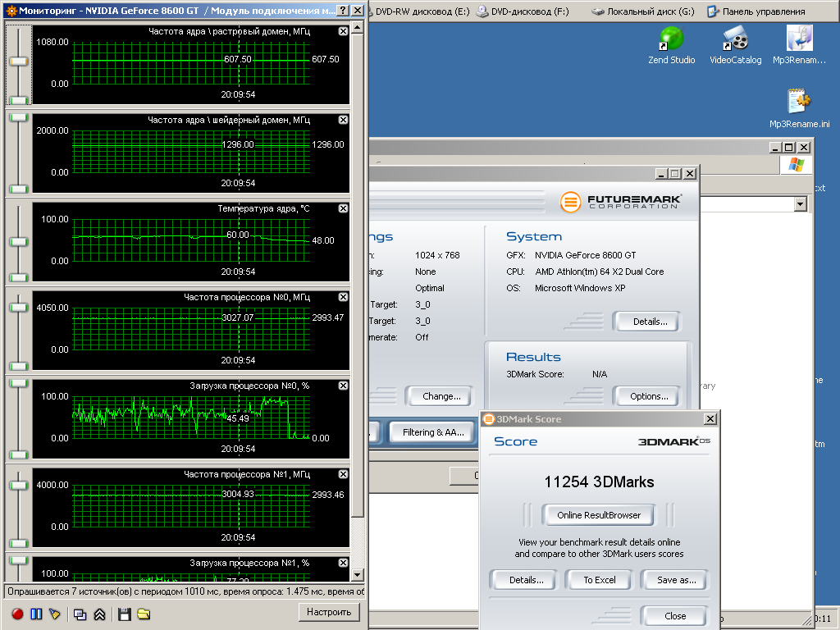Click the slider beside the core temperature graph
The width and height of the screenshot is (840, 630).
coord(19,242)
